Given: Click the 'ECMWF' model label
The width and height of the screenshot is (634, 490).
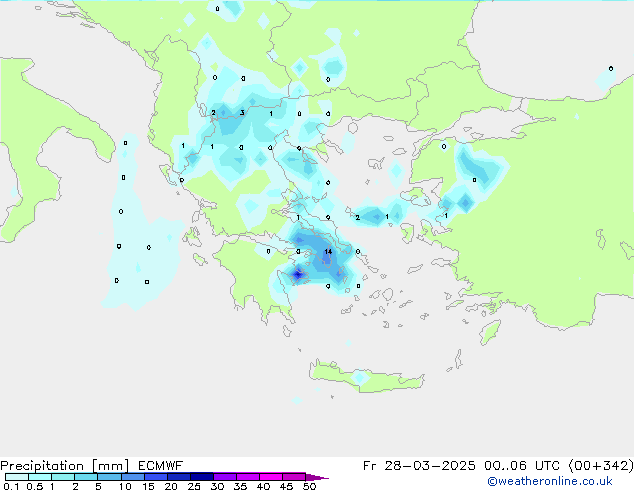Looking at the screenshot, I should click(x=161, y=465).
